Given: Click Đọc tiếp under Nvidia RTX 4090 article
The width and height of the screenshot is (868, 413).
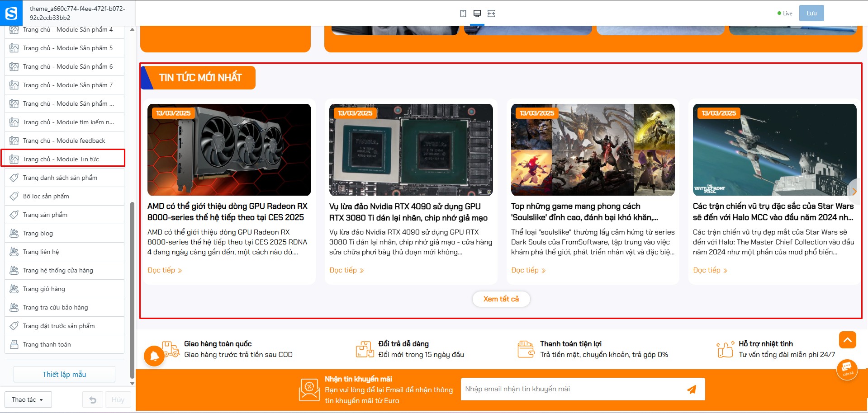Looking at the screenshot, I should click(x=346, y=270).
